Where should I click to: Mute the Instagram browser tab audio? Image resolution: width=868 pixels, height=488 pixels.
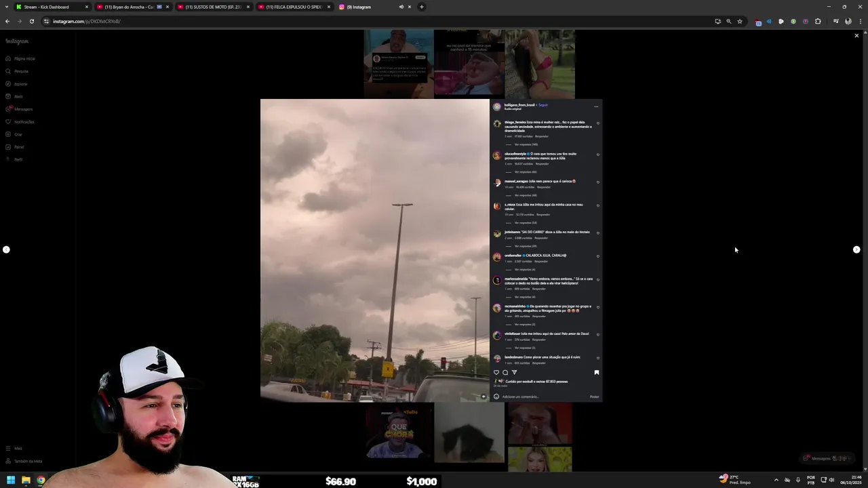coord(401,7)
